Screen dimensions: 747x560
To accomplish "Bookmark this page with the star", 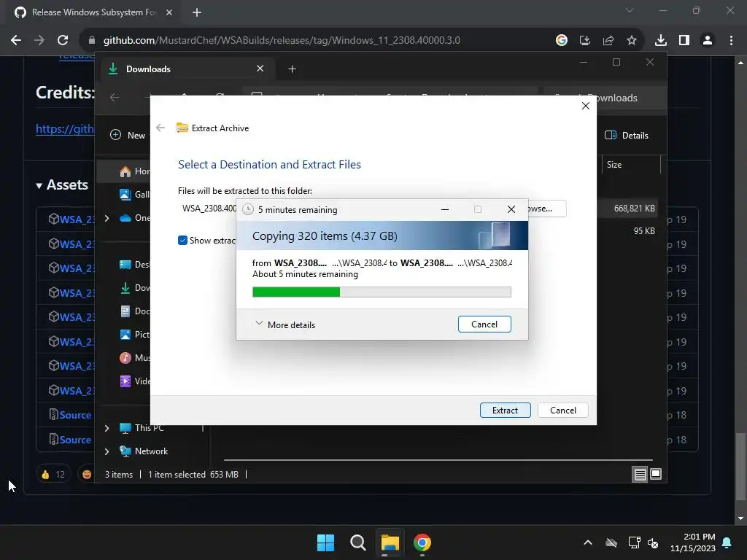I will coord(632,41).
